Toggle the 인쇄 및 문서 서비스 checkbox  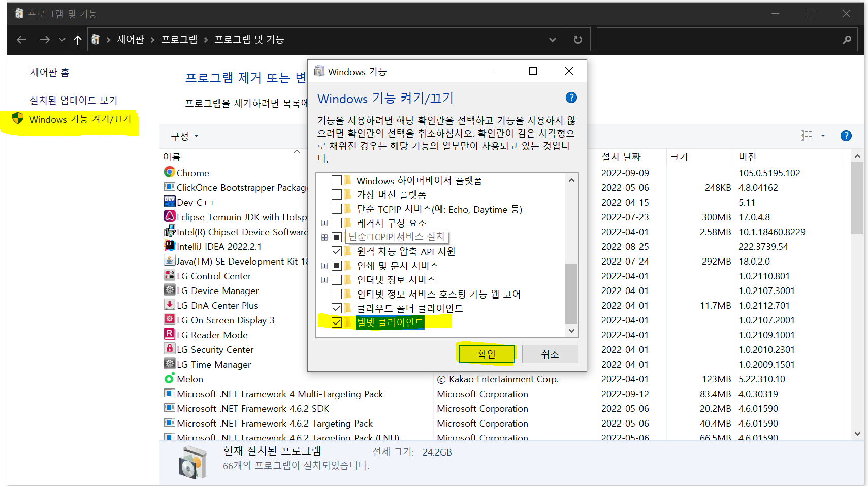point(336,266)
